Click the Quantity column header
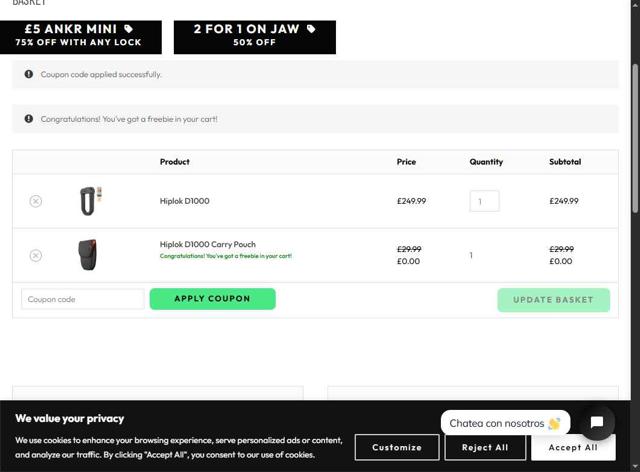The image size is (640, 472). click(486, 162)
